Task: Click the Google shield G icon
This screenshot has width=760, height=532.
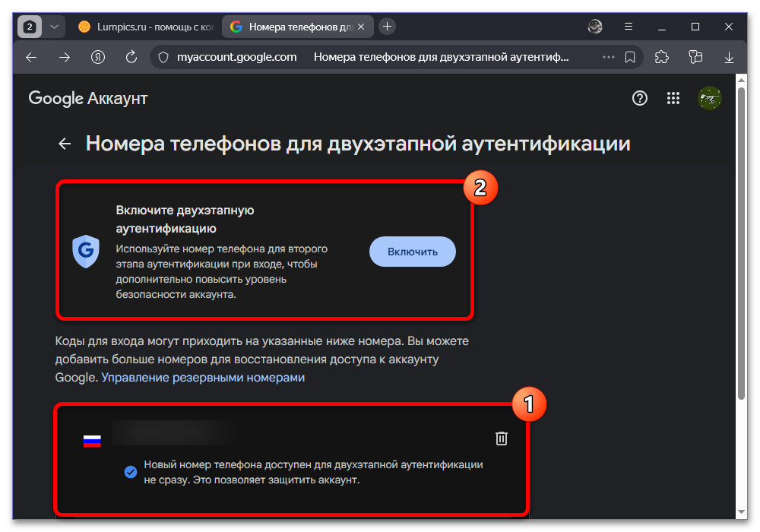Action: pos(86,251)
